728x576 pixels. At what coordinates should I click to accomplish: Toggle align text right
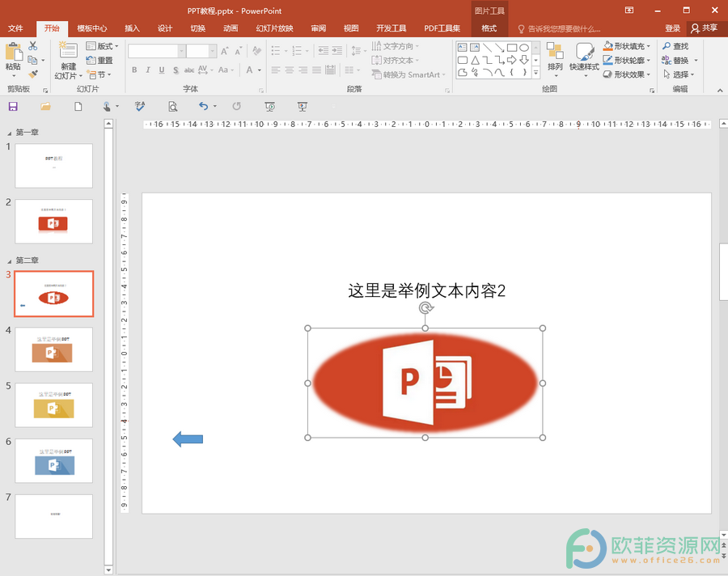pyautogui.click(x=303, y=70)
